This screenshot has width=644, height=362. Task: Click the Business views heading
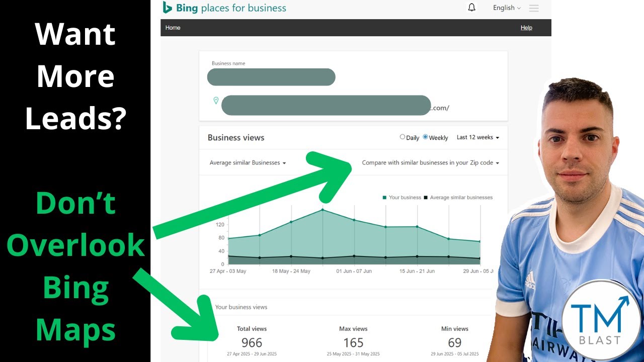pos(236,138)
